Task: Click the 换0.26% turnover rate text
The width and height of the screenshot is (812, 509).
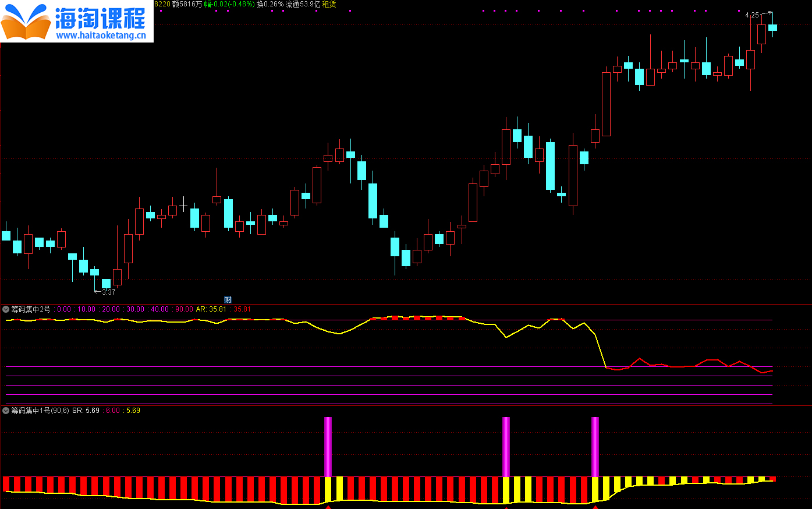Action: 270,4
